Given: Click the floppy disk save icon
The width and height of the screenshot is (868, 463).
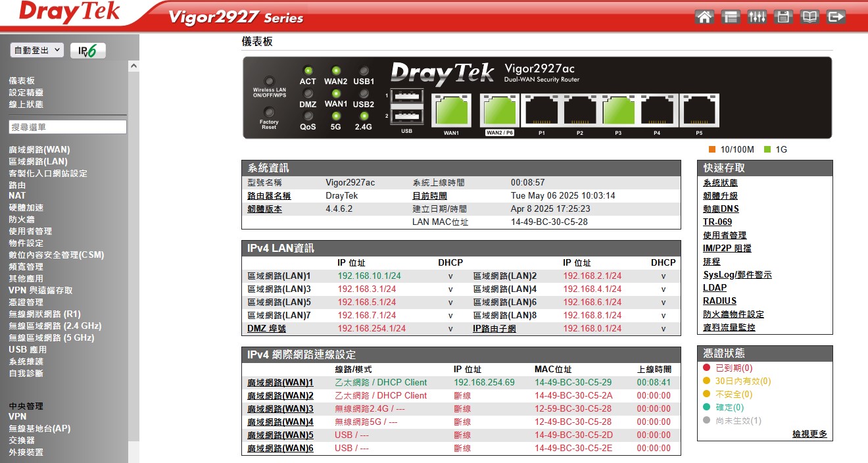Looking at the screenshot, I should coord(783,17).
